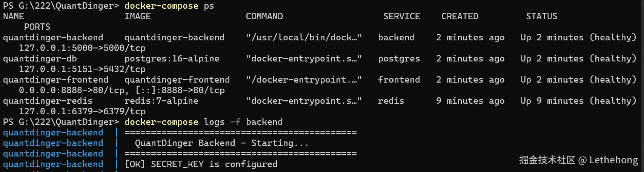The width and height of the screenshot is (644, 172).
Task: Click the STATUS column header
Action: 541,16
